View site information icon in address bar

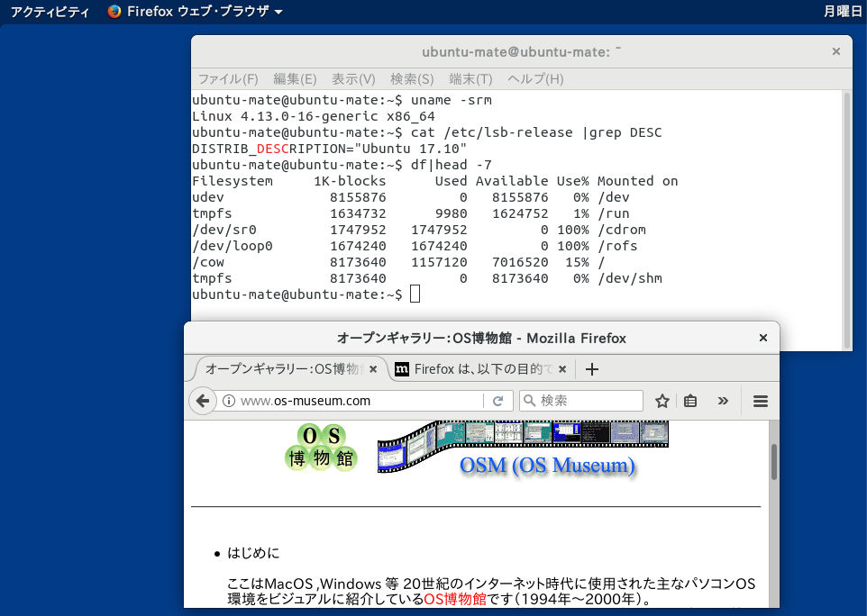(228, 401)
